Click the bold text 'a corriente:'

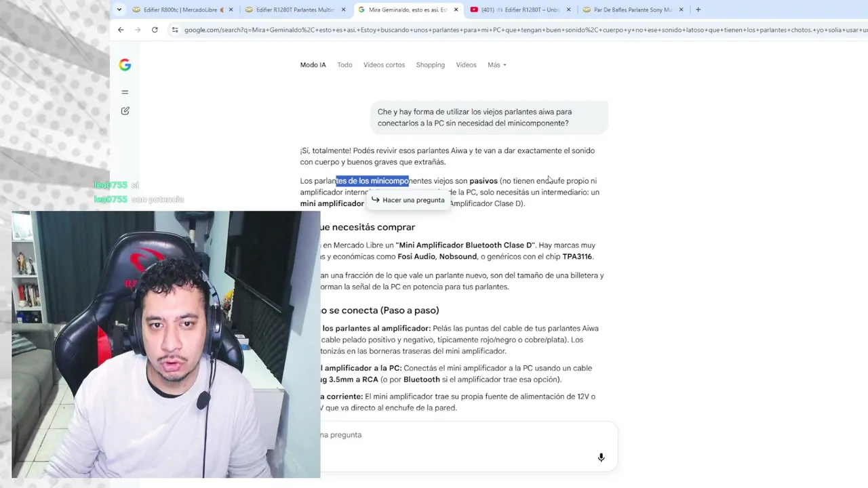click(x=342, y=396)
